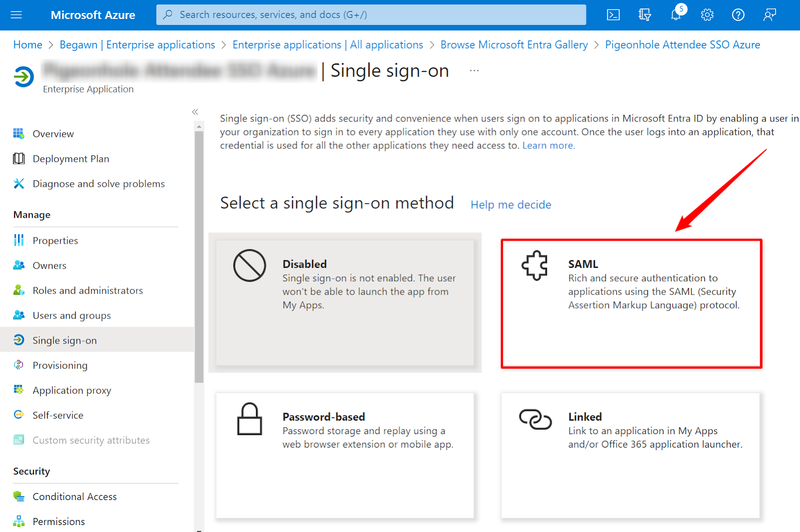Click Microsoft Azure portal title

tap(93, 15)
